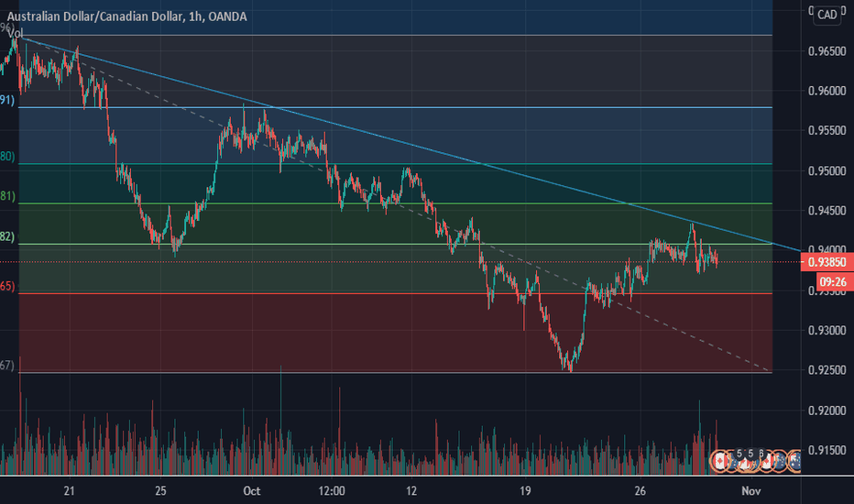Select the Vol indicator label
Screen dimensions: 854x504
tap(16, 34)
